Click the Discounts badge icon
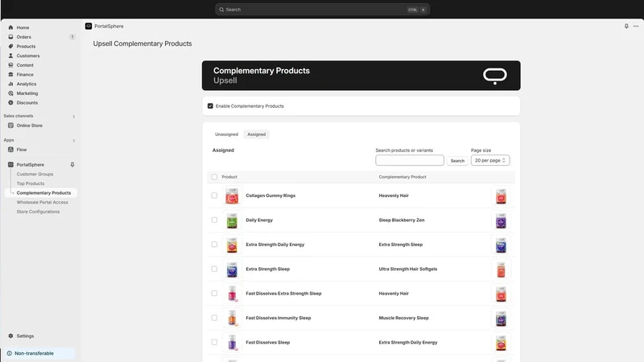This screenshot has width=644, height=362. click(10, 103)
